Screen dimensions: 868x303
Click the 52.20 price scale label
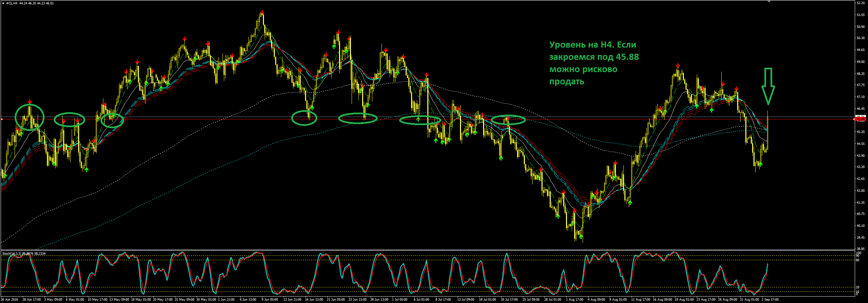tap(860, 3)
